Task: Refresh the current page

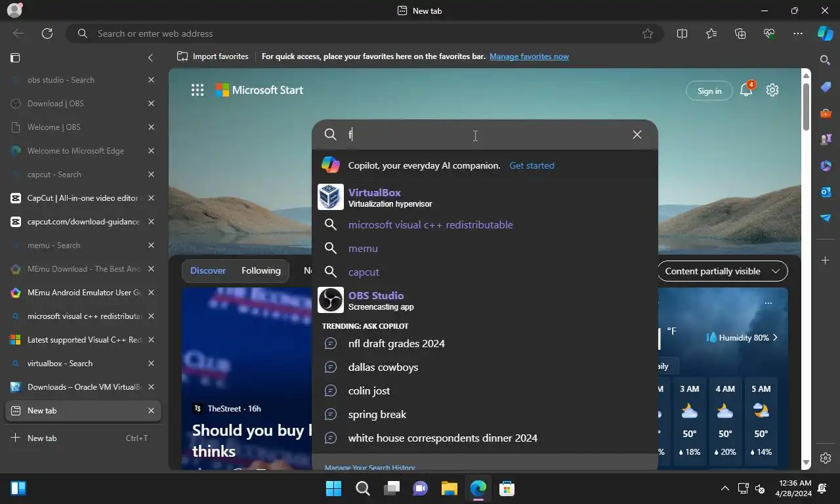Action: coord(47,33)
